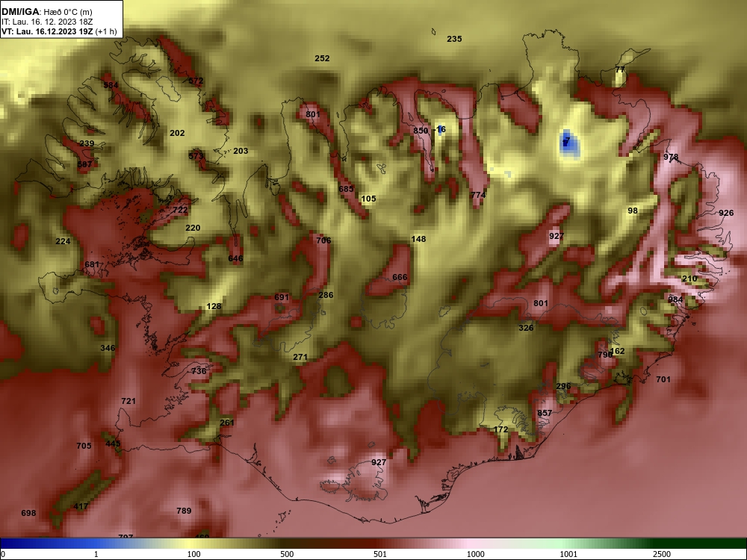Click the 666 height label
Viewport: 747px width, 560px height.
click(x=400, y=278)
